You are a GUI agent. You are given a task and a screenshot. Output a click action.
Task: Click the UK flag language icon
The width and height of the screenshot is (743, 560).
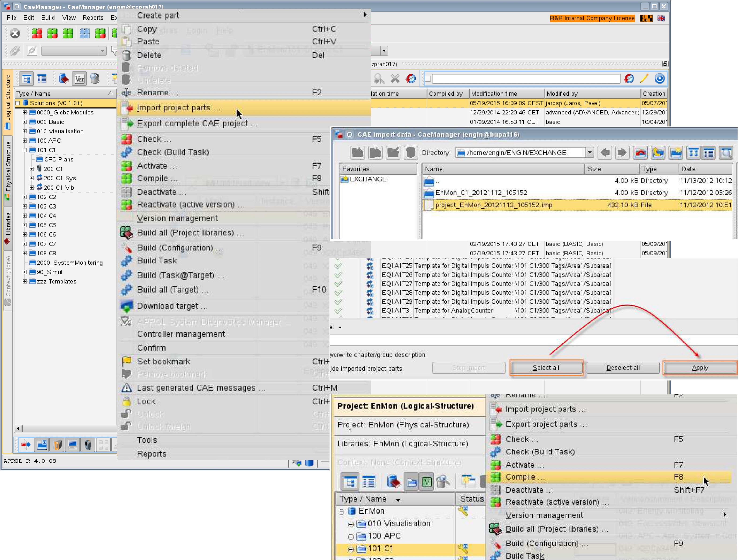[661, 19]
